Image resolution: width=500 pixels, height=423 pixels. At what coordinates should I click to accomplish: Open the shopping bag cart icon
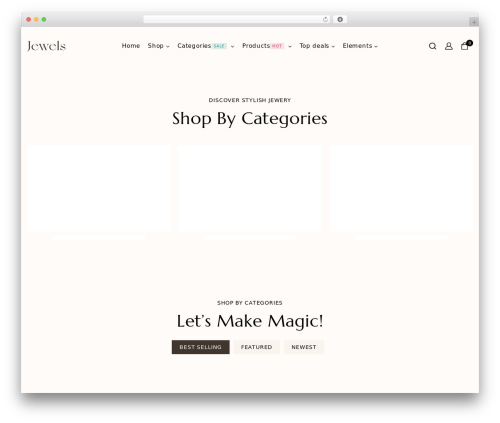[x=466, y=45]
